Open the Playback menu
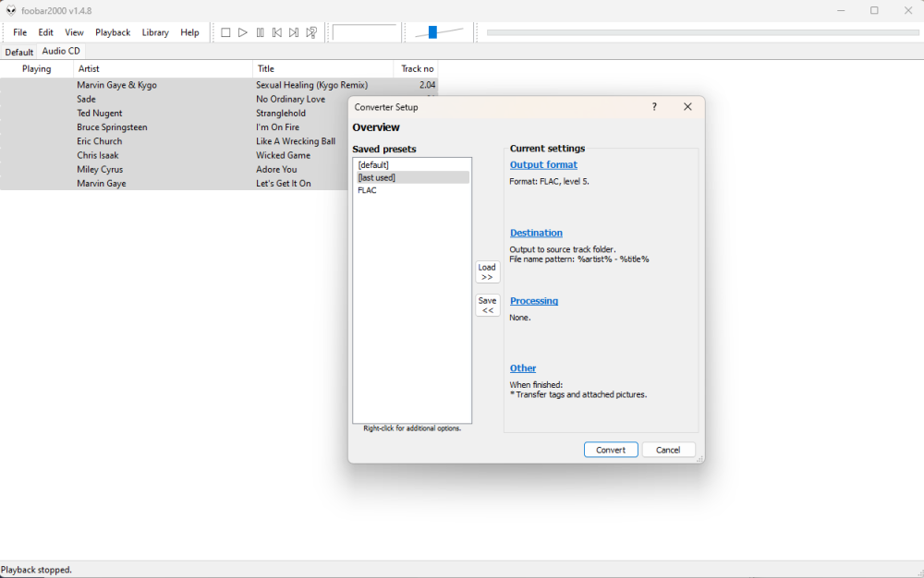Screen dimensions: 924x578 [113, 32]
